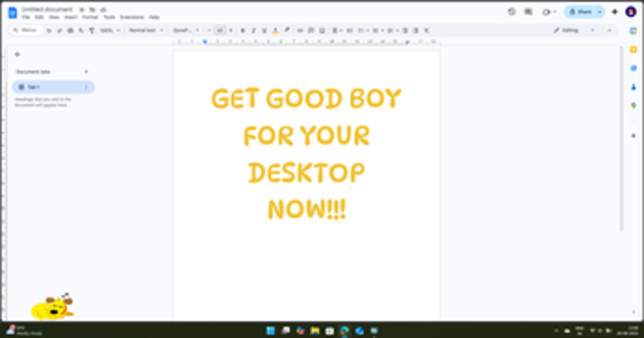Expand the Document tabs add arrow
Image resolution: width=644 pixels, height=338 pixels.
86,72
